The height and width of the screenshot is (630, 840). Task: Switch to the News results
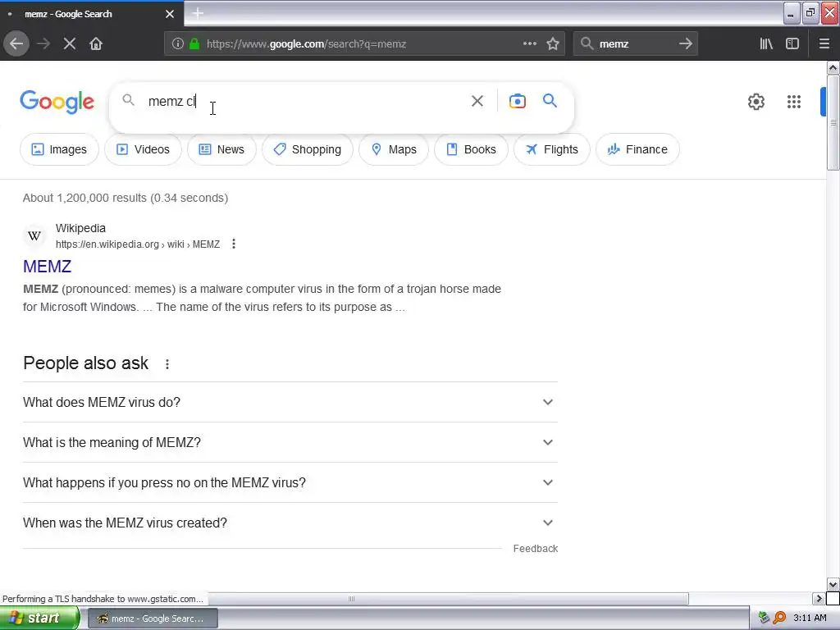(x=221, y=149)
